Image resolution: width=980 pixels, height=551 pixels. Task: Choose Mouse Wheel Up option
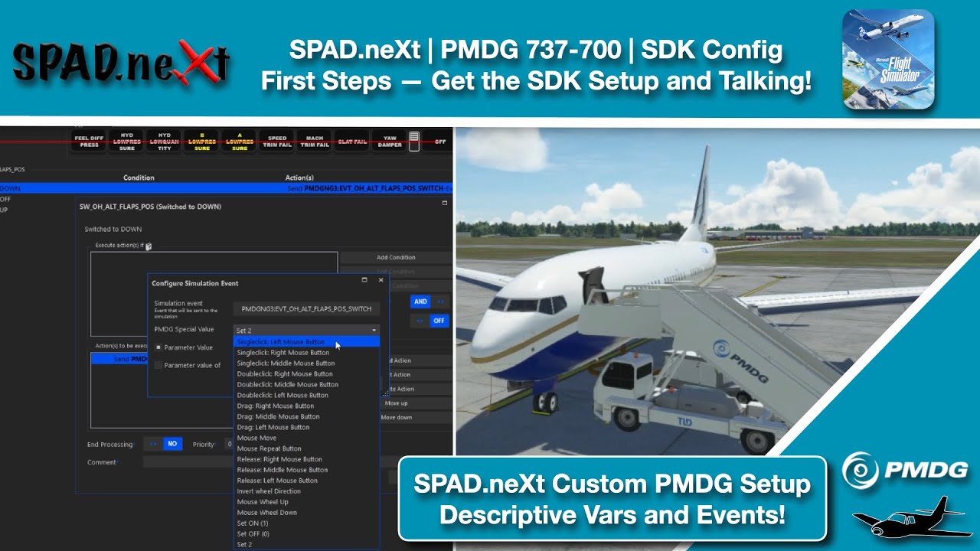(x=306, y=502)
